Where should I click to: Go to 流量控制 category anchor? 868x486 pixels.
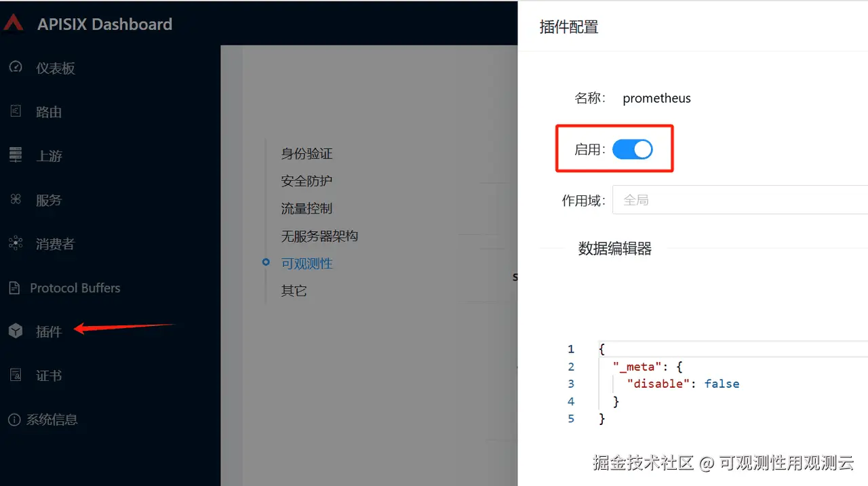(307, 209)
